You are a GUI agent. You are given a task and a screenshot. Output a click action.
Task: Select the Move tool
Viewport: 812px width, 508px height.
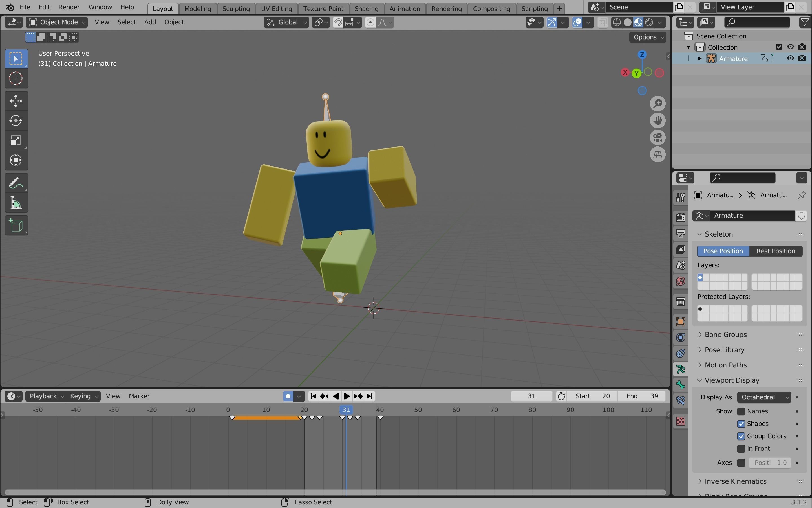tap(16, 101)
